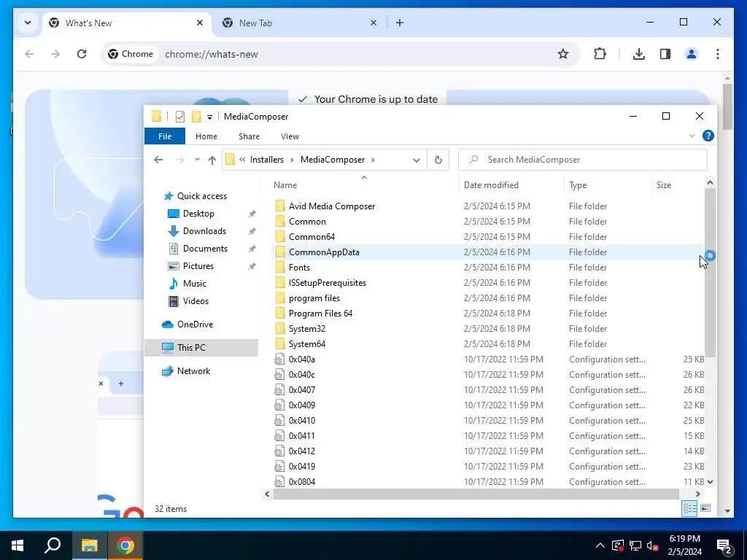Click Explorer horizontal scrollbar
Screen dimensions: 747x560
tap(476, 494)
